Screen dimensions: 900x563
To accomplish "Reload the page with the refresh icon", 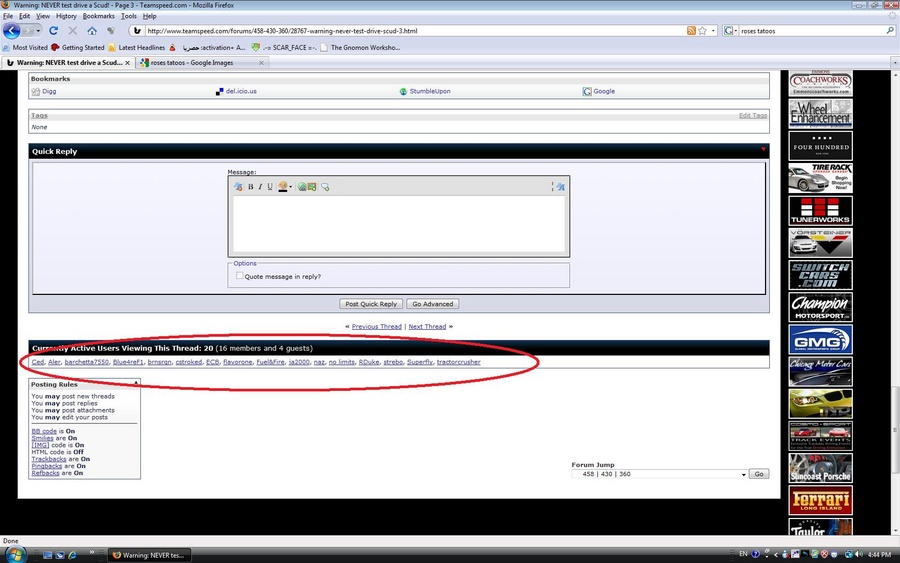I will click(54, 31).
